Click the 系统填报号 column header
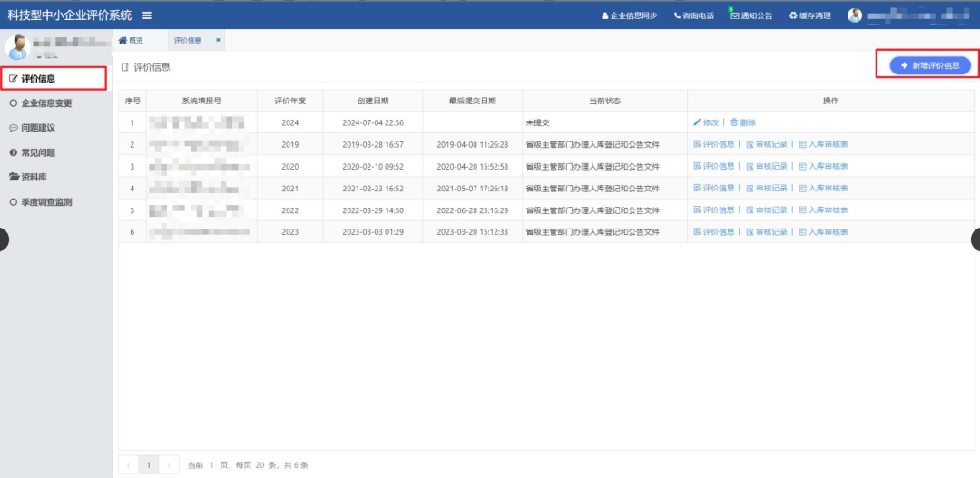Screen dimensions: 980x478 pyautogui.click(x=201, y=101)
